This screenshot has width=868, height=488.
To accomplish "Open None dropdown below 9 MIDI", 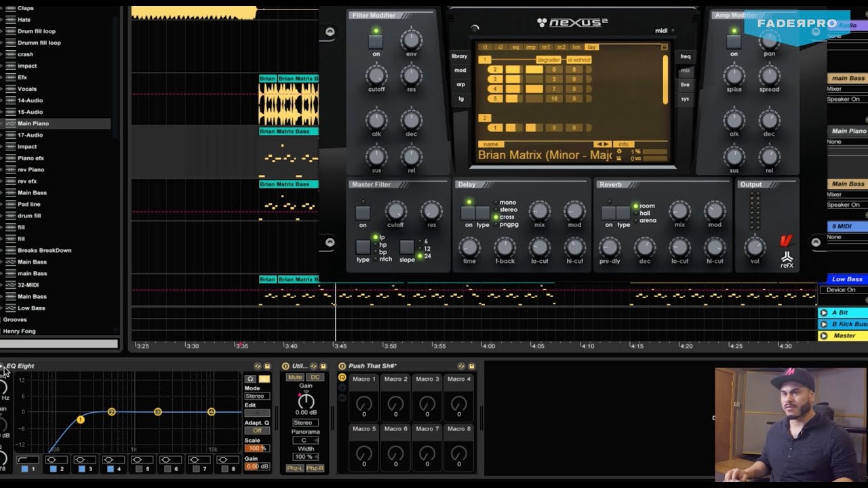I will (x=846, y=237).
